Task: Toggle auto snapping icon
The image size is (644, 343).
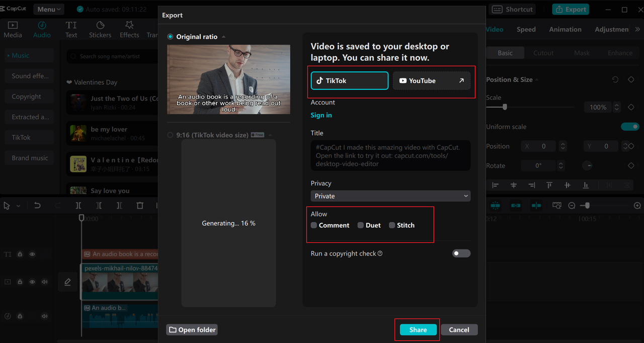Action: (536, 206)
